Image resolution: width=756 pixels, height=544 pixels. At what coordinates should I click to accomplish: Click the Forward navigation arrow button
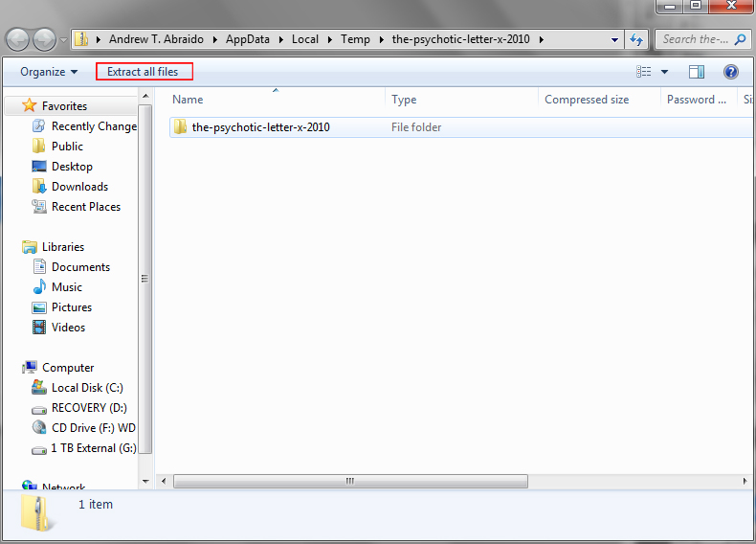[44, 39]
